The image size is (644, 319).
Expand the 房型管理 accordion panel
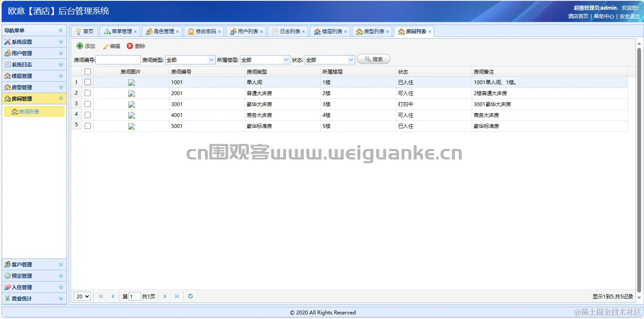point(34,87)
